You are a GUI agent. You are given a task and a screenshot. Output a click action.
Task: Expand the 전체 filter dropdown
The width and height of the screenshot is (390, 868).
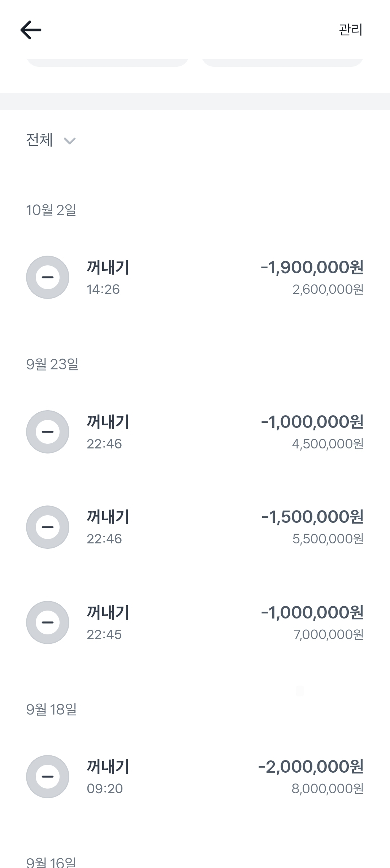40,140
